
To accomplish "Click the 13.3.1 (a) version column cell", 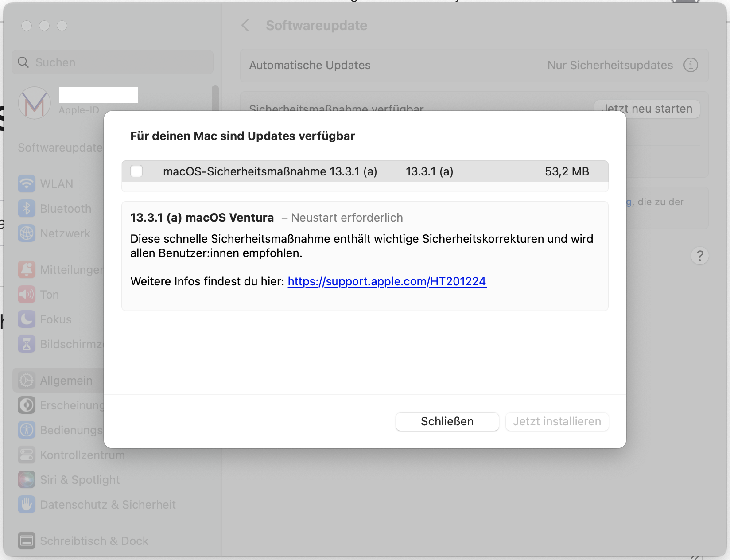I will [429, 171].
